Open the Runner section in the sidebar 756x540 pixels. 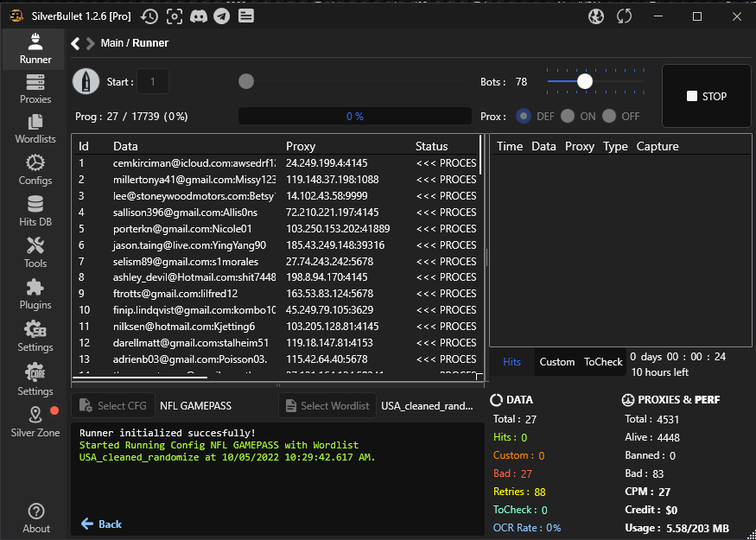pyautogui.click(x=35, y=49)
